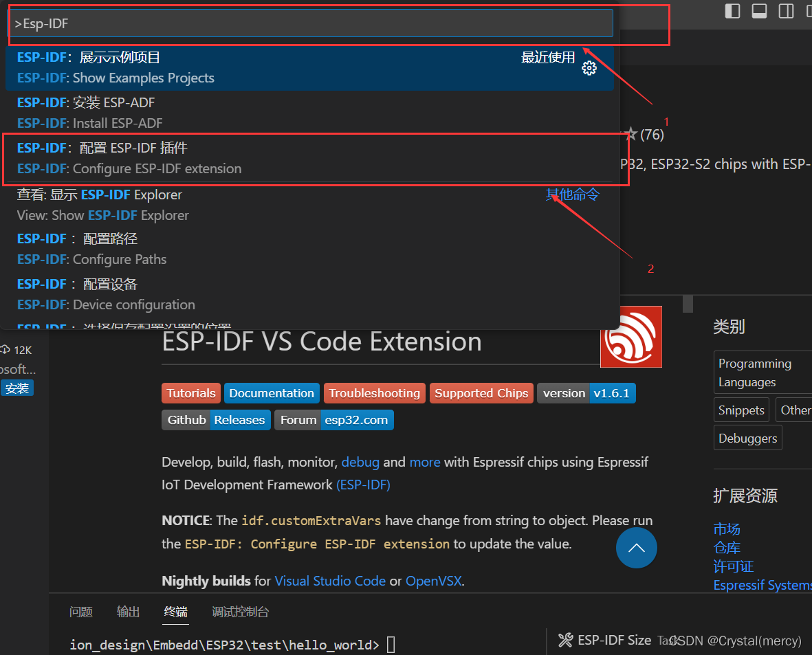
Task: Select the Debuggers category
Action: coord(748,438)
